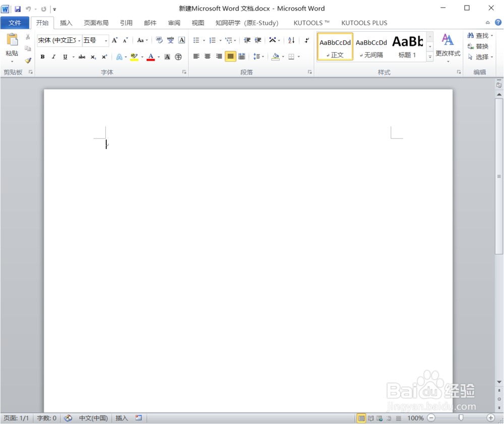
Task: Open the font size combo box
Action: (x=95, y=40)
